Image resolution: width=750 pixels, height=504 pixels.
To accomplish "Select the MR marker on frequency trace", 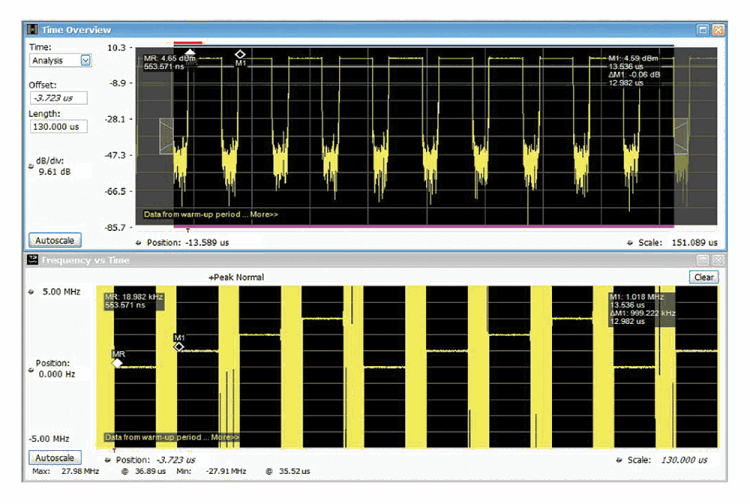I will point(117,363).
